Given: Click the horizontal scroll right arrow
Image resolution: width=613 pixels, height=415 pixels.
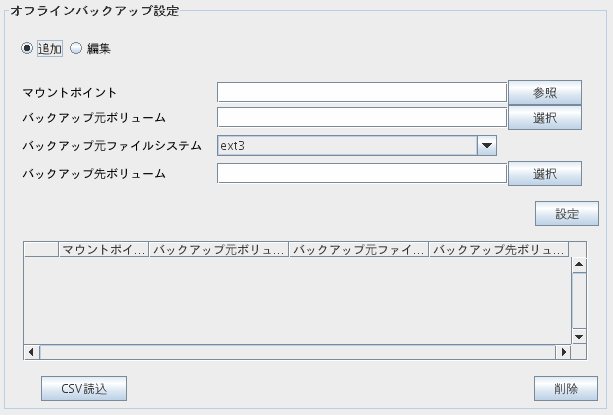Looking at the screenshot, I should click(x=563, y=352).
